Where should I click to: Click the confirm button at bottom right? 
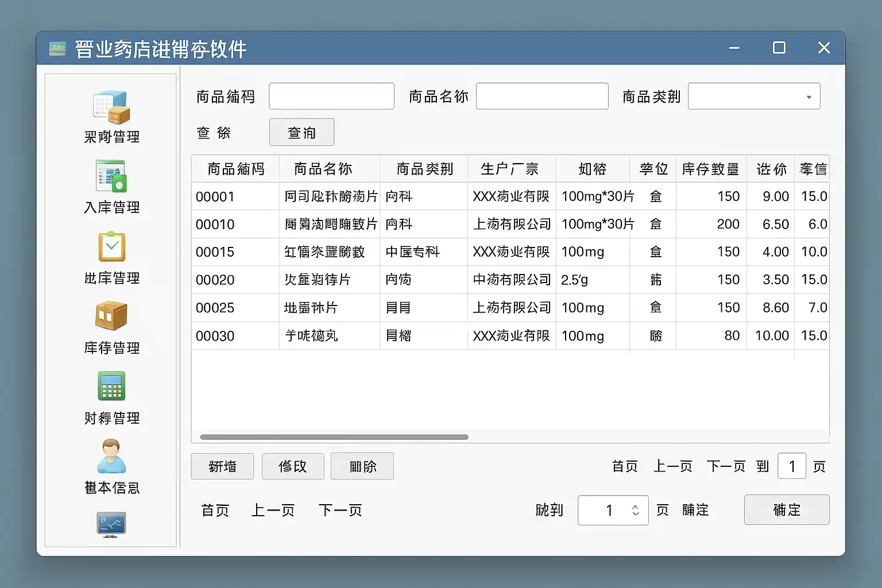click(x=786, y=510)
